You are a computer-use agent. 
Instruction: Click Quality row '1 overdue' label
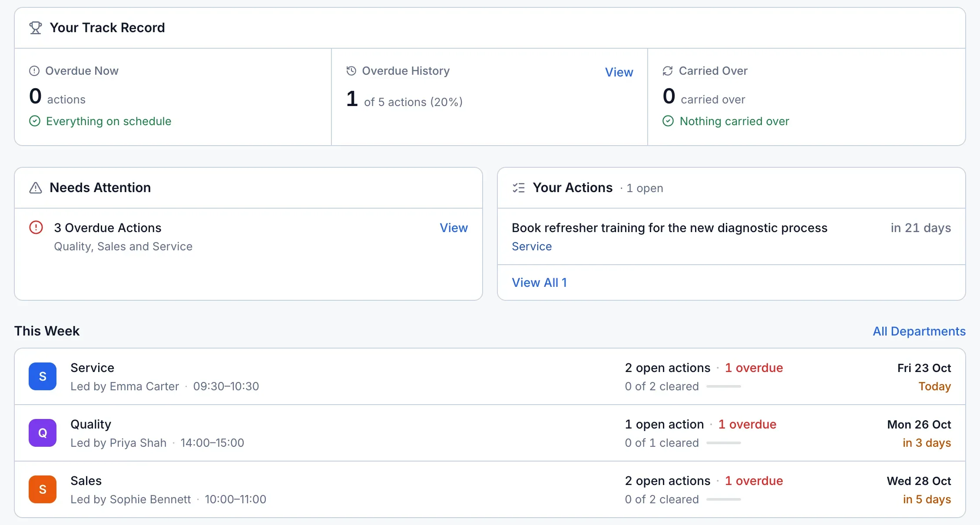pos(747,424)
